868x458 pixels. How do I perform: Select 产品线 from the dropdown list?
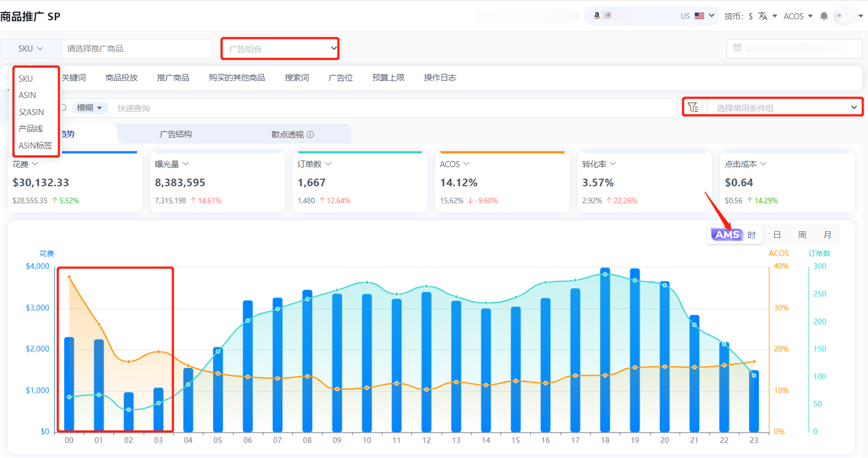(x=31, y=128)
